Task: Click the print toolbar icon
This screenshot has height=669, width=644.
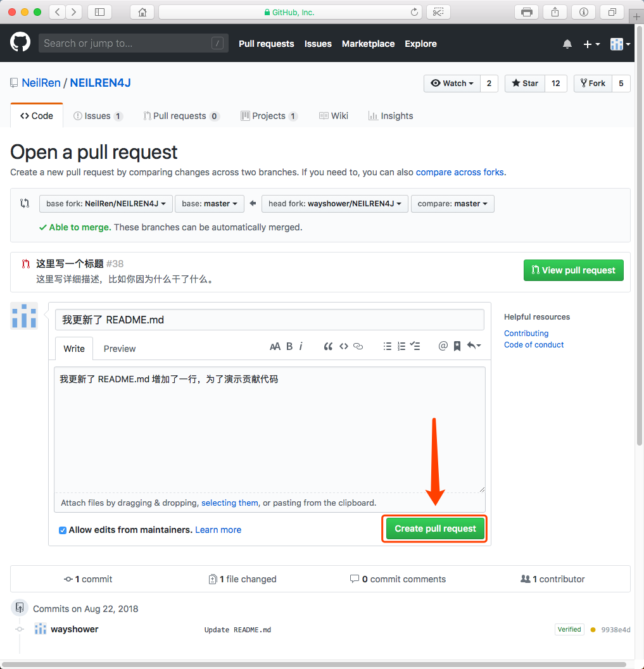Action: pyautogui.click(x=527, y=12)
